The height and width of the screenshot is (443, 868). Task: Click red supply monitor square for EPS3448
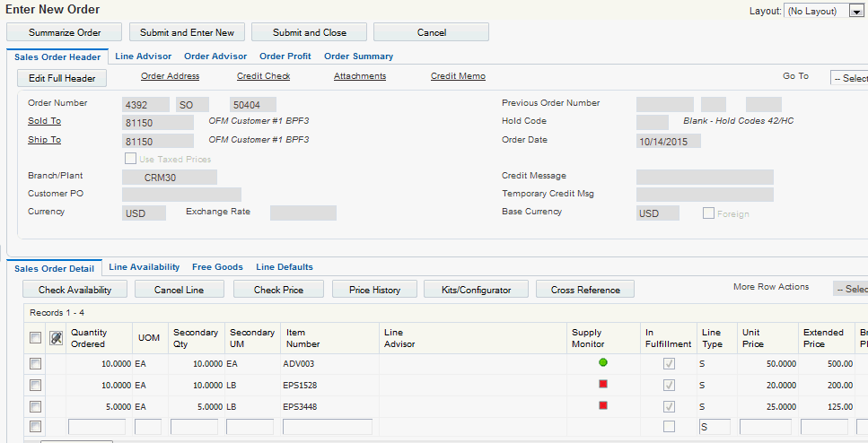point(603,406)
